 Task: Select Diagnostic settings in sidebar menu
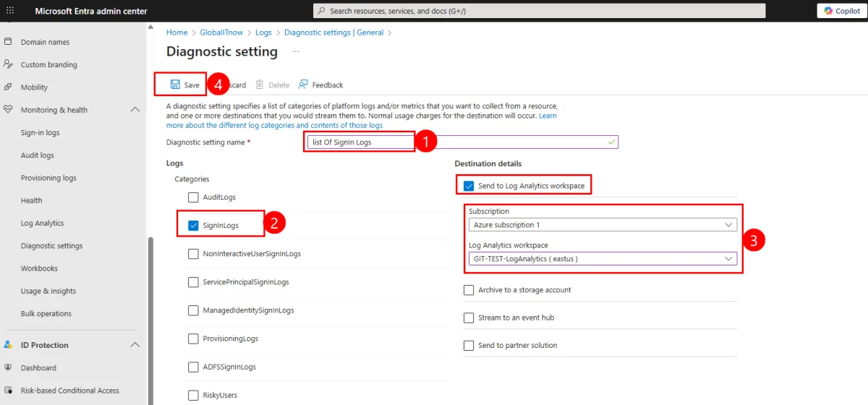[x=51, y=246]
